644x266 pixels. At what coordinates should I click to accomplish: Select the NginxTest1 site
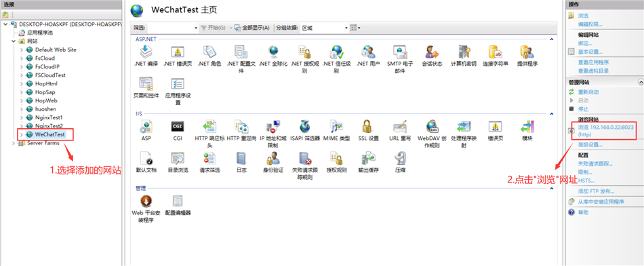[x=49, y=117]
